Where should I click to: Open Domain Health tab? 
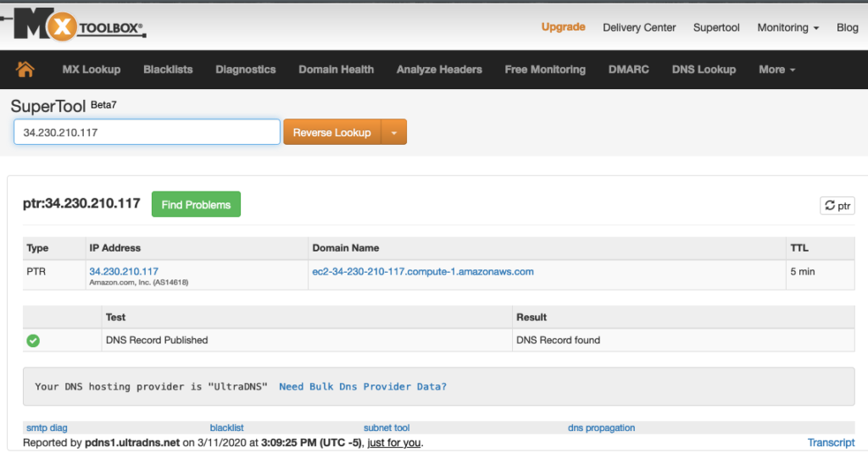click(336, 69)
